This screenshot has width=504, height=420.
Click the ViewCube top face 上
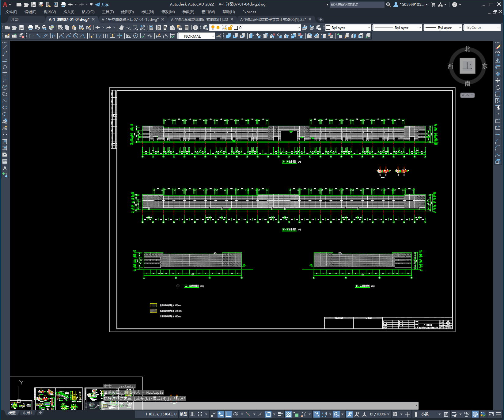(x=468, y=66)
